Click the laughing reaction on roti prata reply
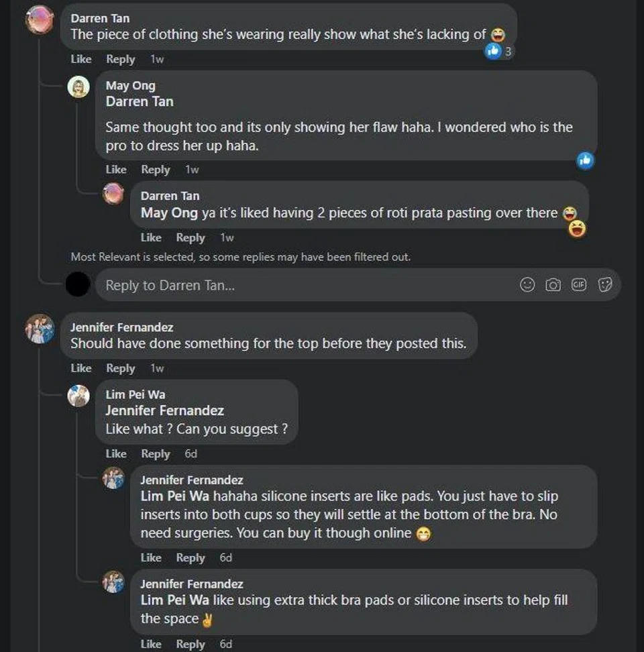The width and height of the screenshot is (644, 652). click(x=576, y=229)
